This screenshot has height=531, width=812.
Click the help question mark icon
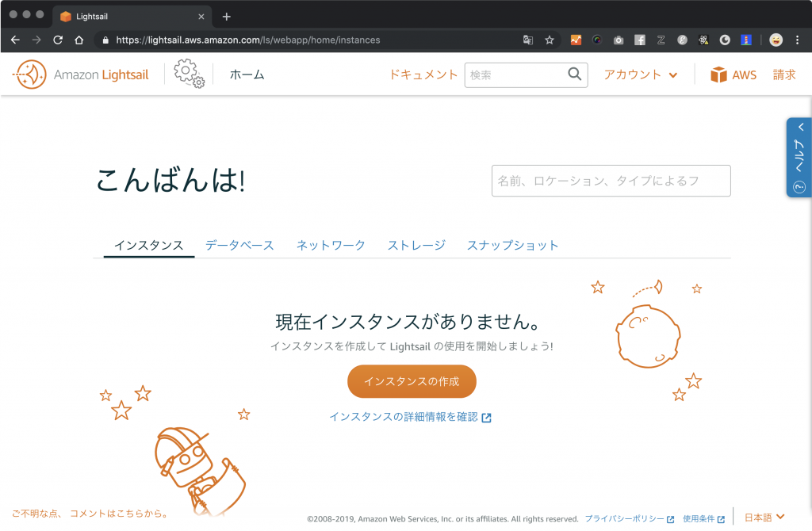(799, 187)
